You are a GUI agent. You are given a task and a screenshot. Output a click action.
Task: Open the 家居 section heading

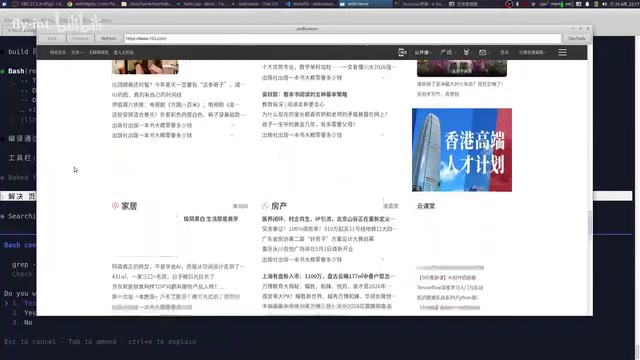click(129, 206)
